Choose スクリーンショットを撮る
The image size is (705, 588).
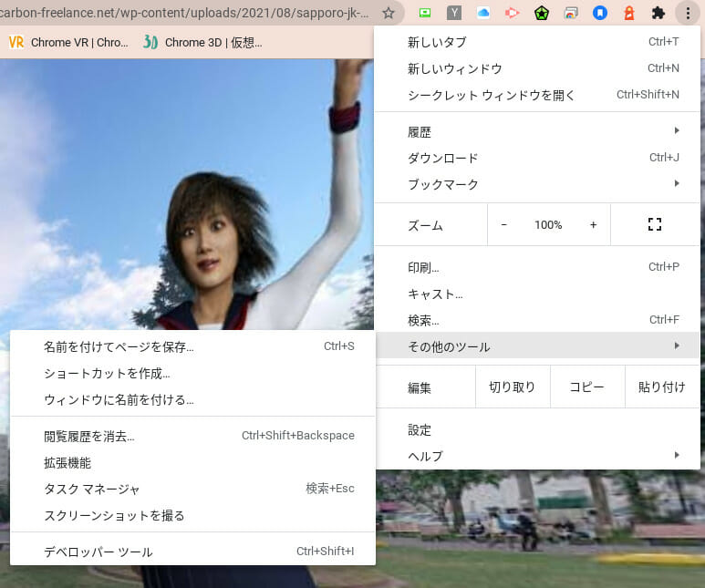point(192,515)
